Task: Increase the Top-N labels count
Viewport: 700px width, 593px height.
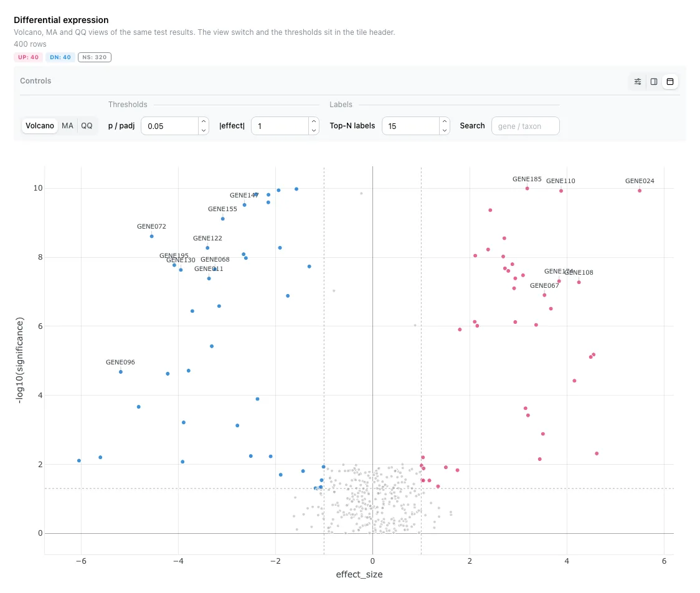Action: (x=445, y=121)
